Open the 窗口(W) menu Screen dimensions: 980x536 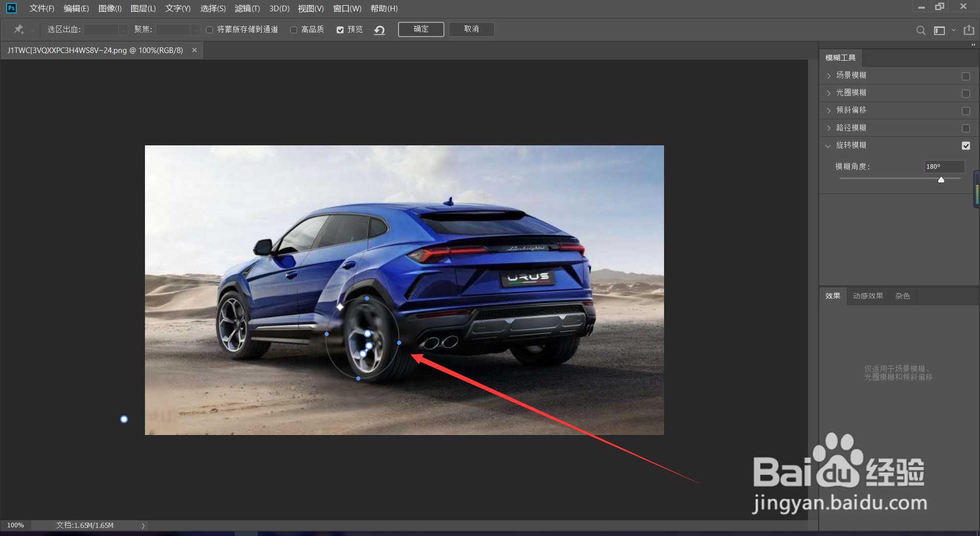tap(347, 9)
